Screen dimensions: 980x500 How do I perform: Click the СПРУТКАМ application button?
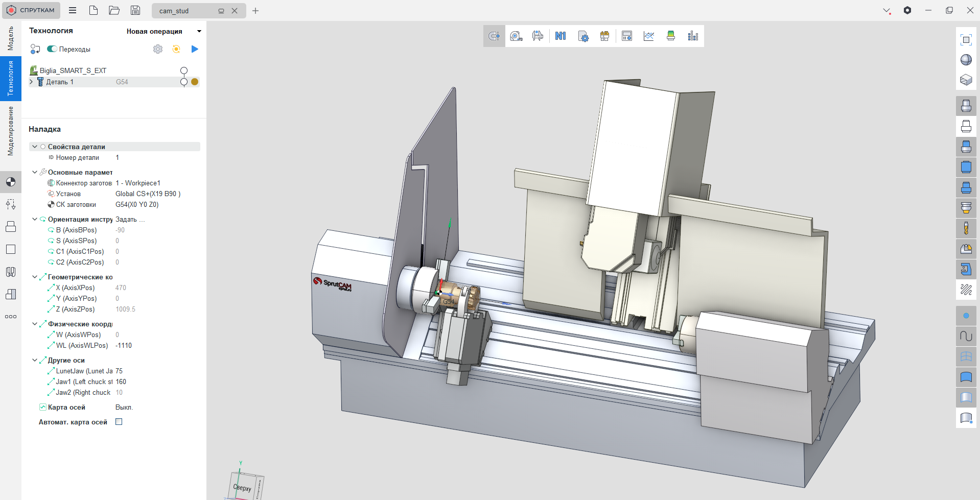click(31, 10)
